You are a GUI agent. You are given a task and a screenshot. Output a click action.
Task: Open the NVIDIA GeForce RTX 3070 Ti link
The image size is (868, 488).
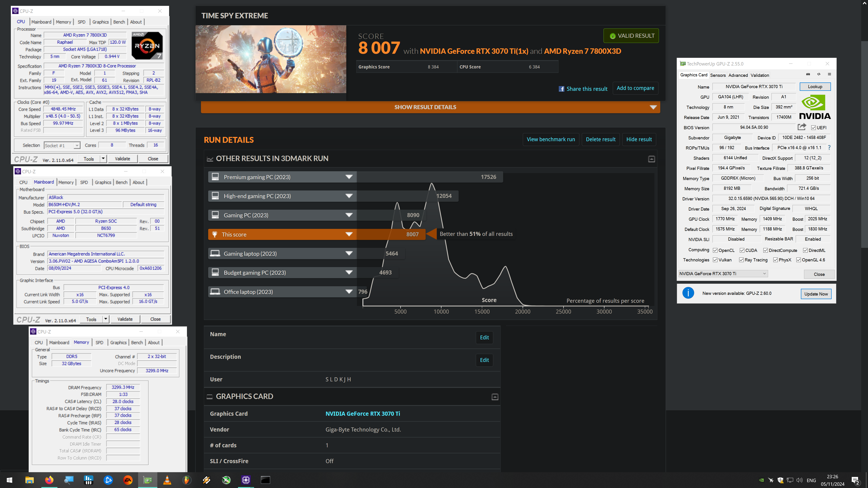pyautogui.click(x=363, y=414)
